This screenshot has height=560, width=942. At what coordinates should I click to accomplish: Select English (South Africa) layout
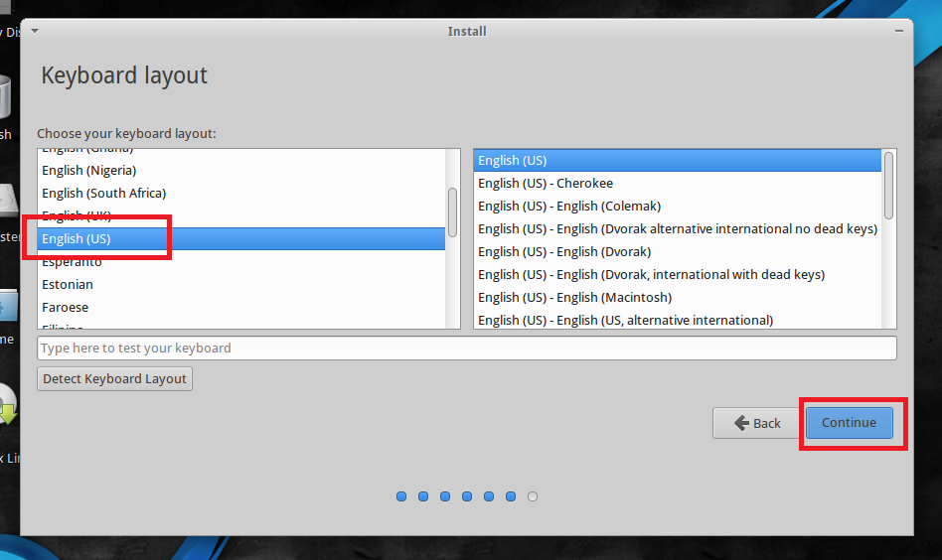pyautogui.click(x=240, y=194)
